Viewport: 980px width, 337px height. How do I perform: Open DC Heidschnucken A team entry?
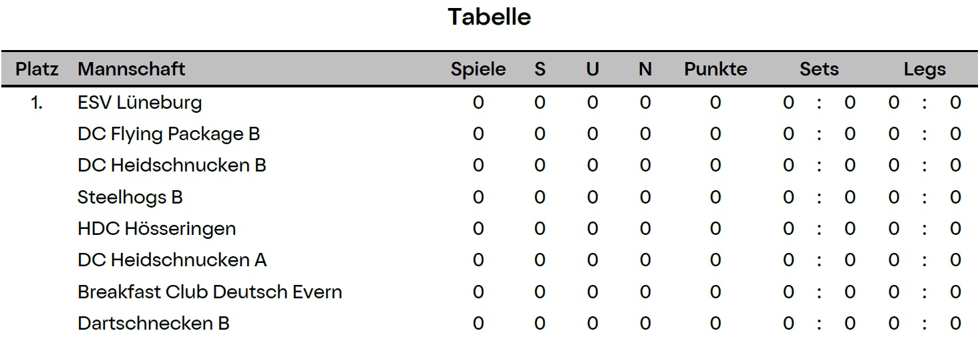tap(172, 260)
